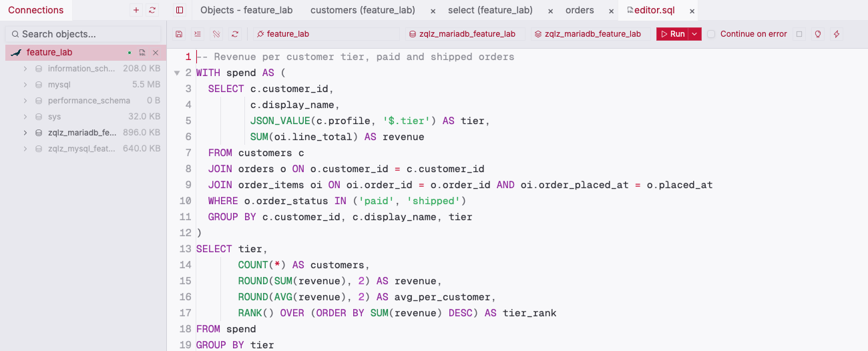Viewport: 868px width, 351px height.
Task: Open the Run button dropdown arrow
Action: point(695,34)
